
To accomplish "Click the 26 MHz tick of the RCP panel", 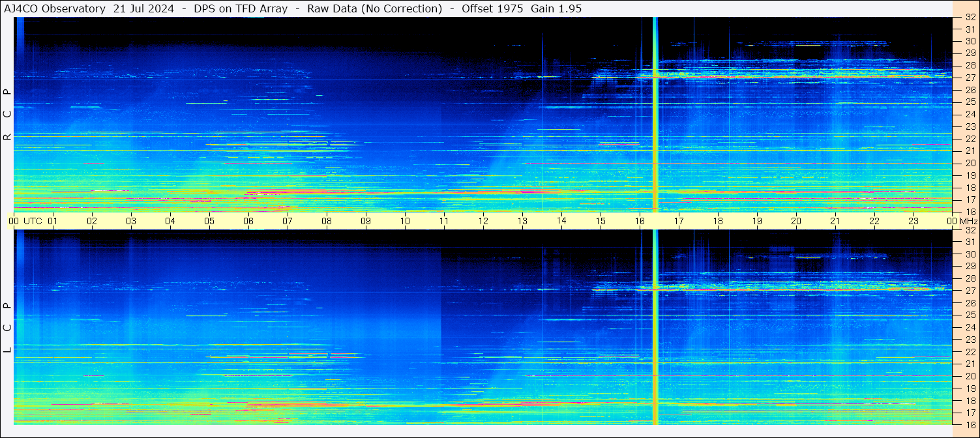I will 970,90.
